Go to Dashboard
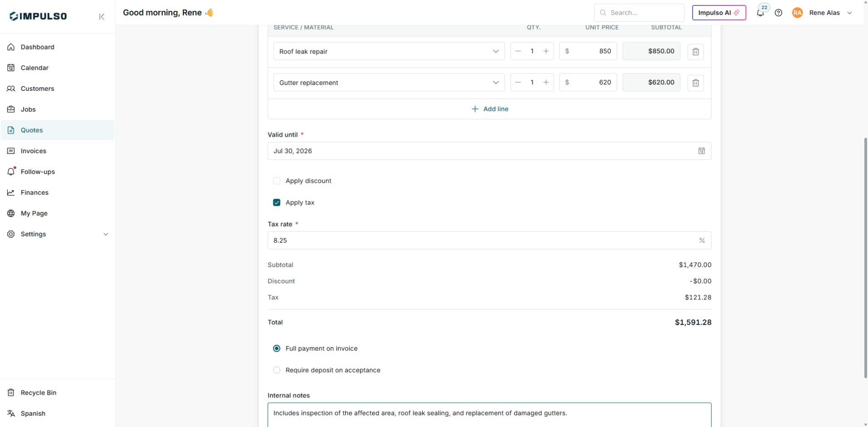868x427 pixels. pos(57,47)
